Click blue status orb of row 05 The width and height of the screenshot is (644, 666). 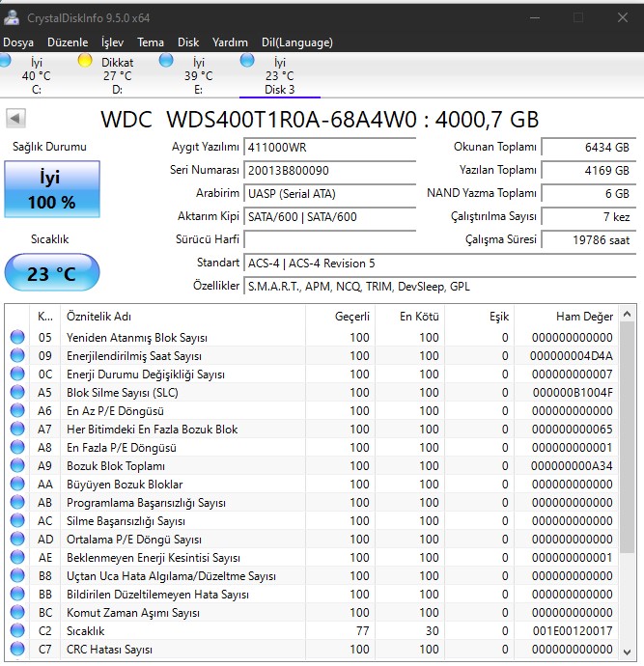[17, 337]
